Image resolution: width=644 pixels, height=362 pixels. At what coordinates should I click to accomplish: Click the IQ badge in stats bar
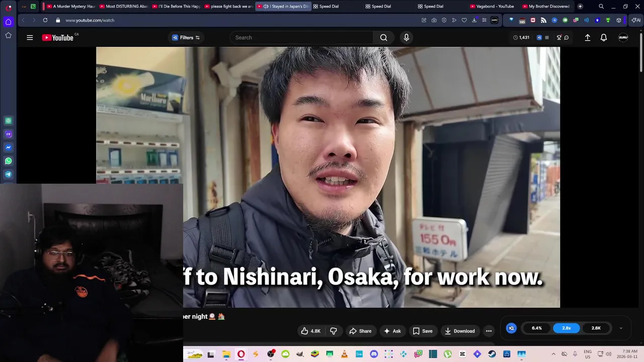(x=511, y=328)
